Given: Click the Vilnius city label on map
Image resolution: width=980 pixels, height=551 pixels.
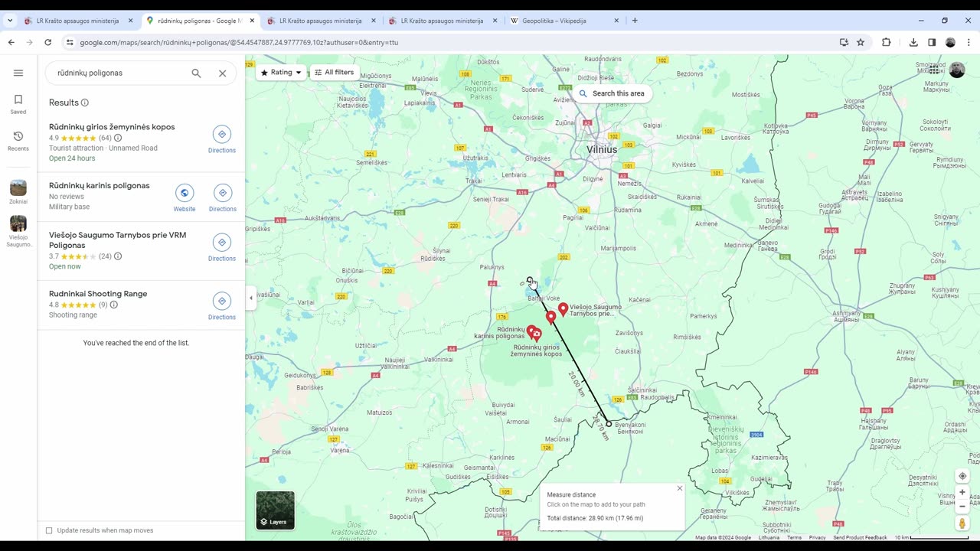Looking at the screenshot, I should (602, 149).
